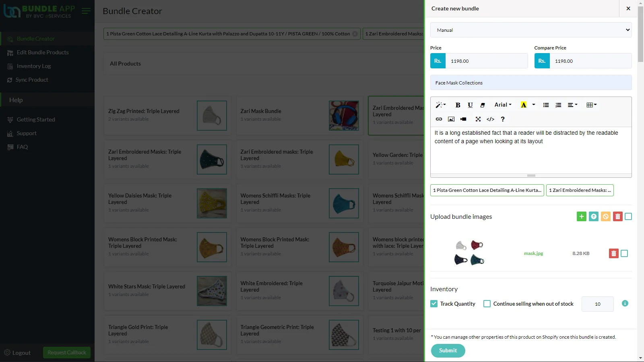
Task: Click inside the description text area
Action: [x=531, y=150]
